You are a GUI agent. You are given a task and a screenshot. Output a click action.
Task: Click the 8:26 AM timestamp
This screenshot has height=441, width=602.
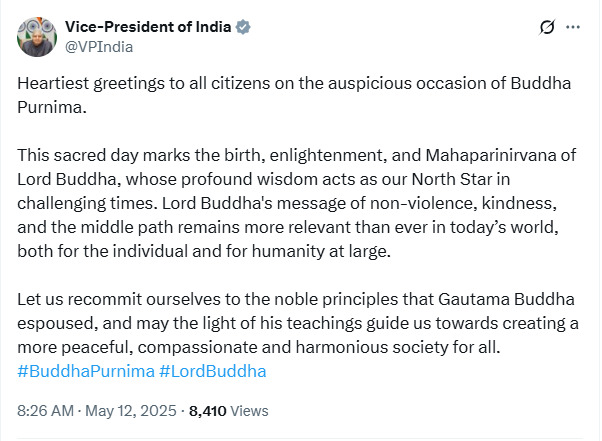[x=45, y=411]
